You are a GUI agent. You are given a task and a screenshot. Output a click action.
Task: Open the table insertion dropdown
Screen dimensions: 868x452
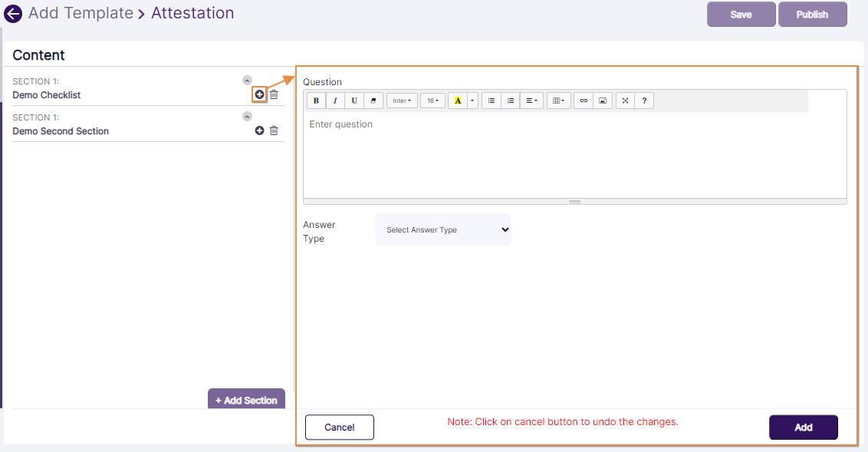pos(557,100)
